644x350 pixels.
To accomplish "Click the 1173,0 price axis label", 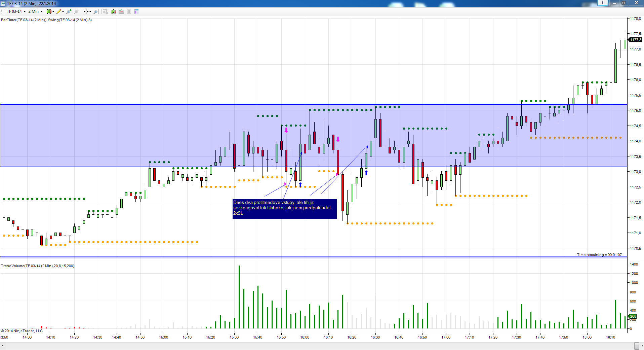I will point(635,172).
